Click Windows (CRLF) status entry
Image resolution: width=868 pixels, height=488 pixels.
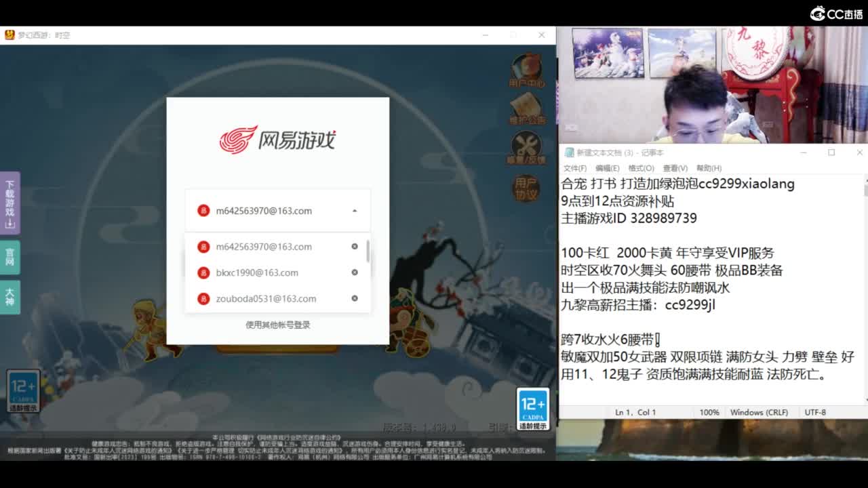tap(759, 412)
